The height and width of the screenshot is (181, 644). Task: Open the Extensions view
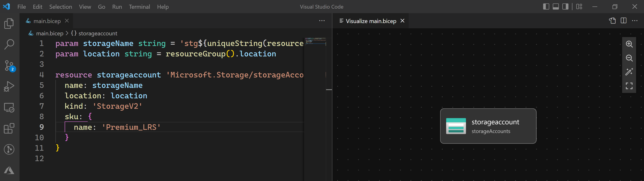9,128
